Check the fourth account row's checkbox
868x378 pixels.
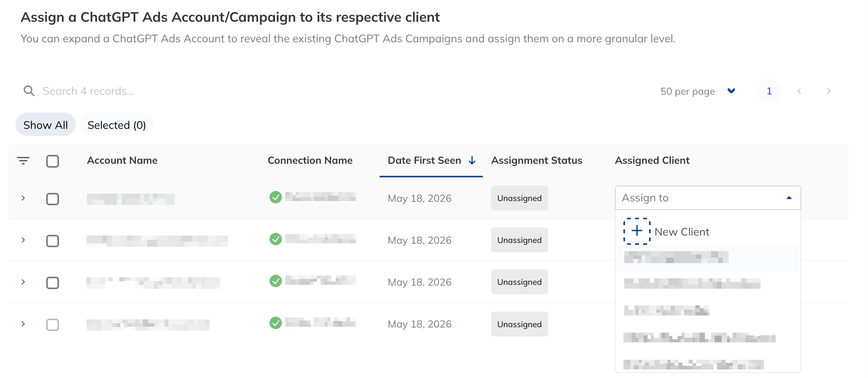[52, 325]
